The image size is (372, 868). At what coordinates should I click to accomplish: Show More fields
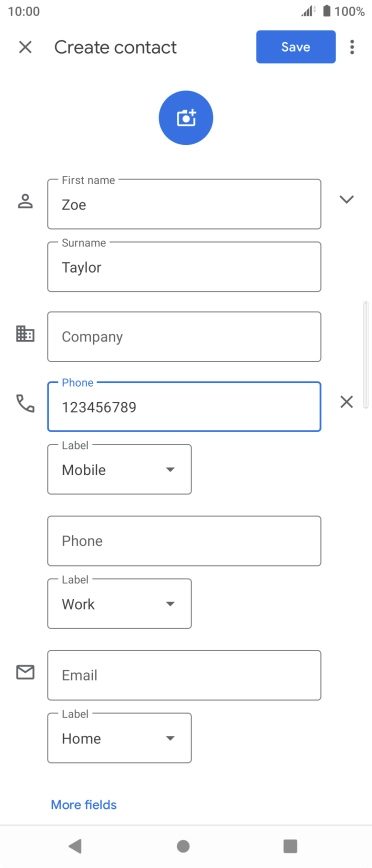point(84,804)
